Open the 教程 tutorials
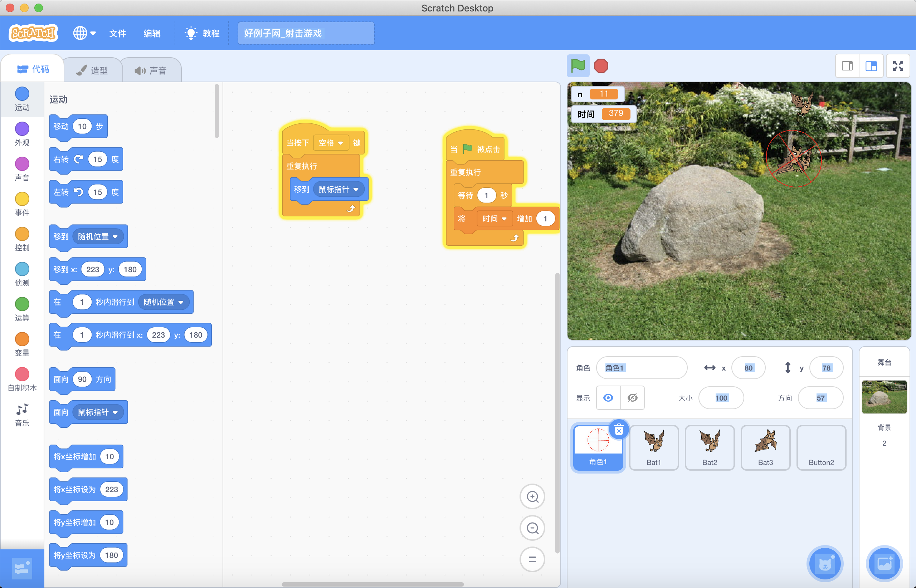Image resolution: width=916 pixels, height=588 pixels. click(x=202, y=33)
